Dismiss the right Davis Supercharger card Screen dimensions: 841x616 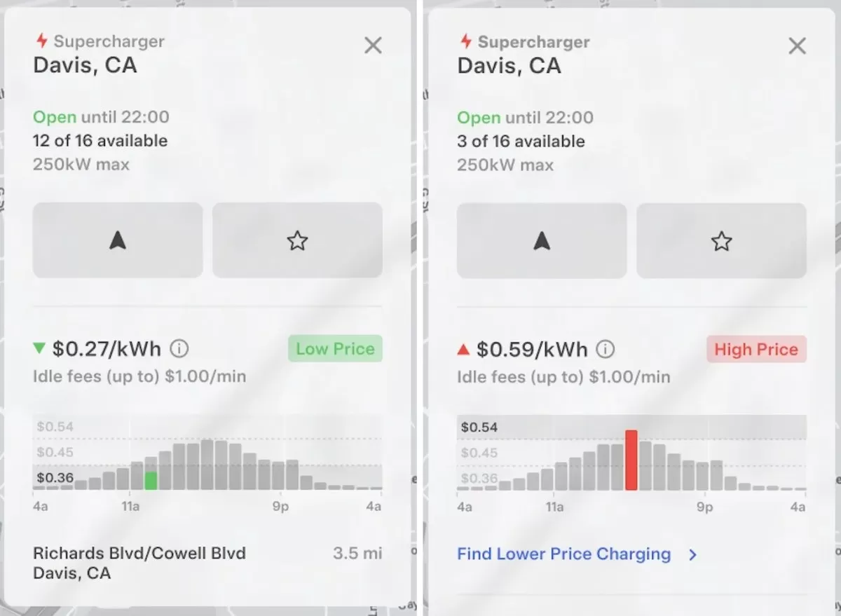[797, 46]
